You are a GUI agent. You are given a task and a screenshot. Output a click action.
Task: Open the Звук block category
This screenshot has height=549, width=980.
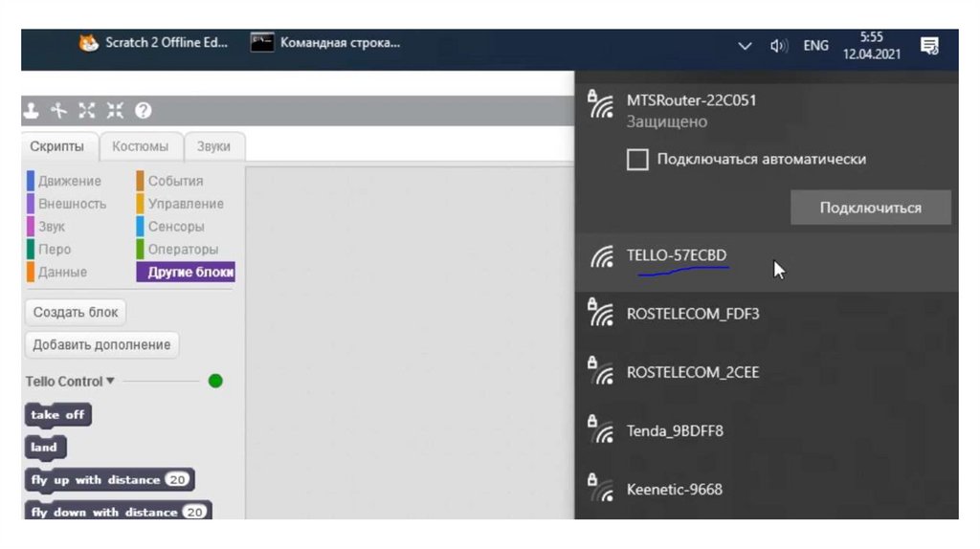click(x=46, y=227)
